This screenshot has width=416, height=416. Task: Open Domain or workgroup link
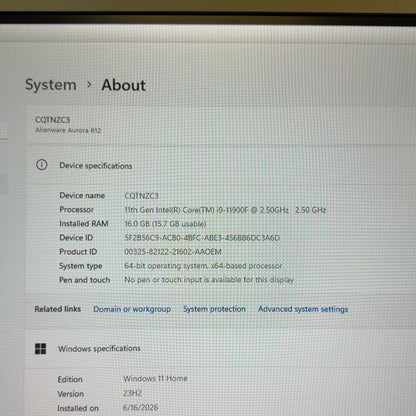coord(132,309)
